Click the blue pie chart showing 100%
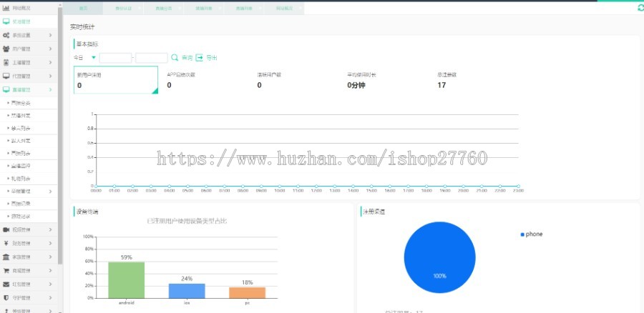The width and height of the screenshot is (644, 313). point(439,257)
